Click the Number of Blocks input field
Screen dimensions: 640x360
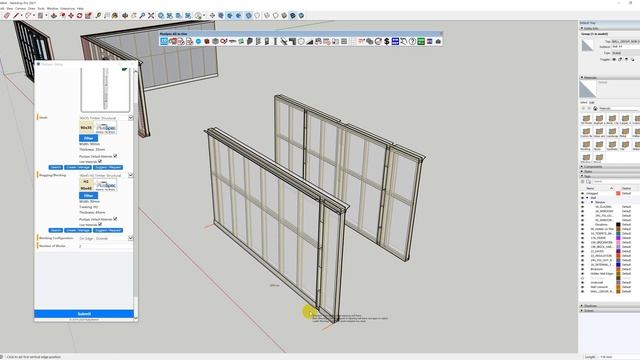(x=106, y=246)
